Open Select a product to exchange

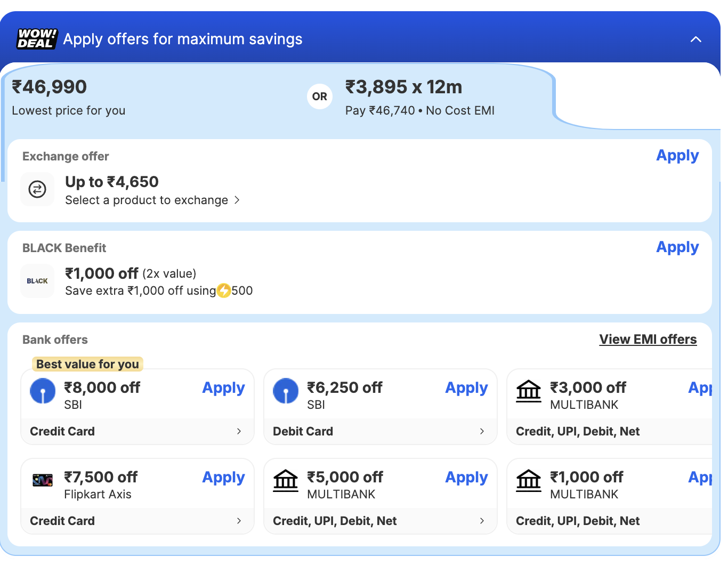pos(152,200)
